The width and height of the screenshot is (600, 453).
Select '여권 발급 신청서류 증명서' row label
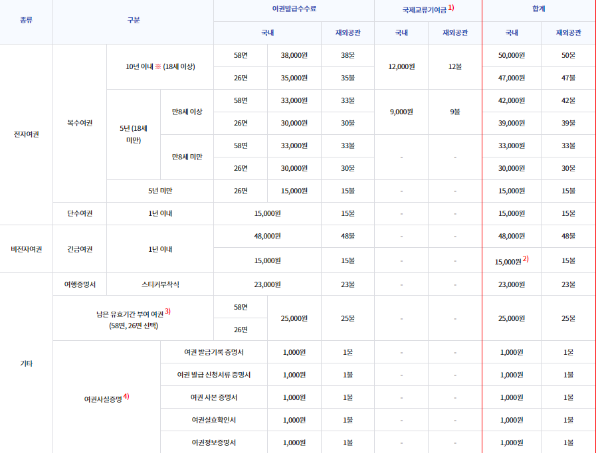point(214,375)
